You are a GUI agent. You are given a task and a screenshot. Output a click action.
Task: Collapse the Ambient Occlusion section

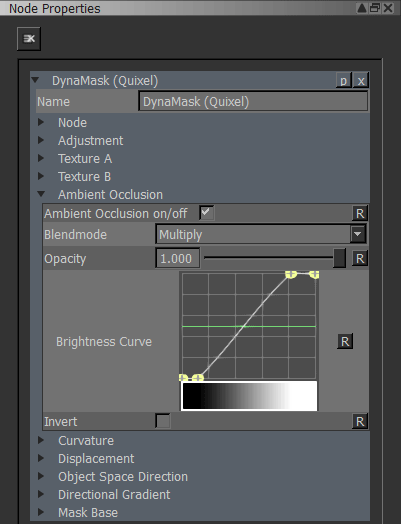tap(41, 194)
